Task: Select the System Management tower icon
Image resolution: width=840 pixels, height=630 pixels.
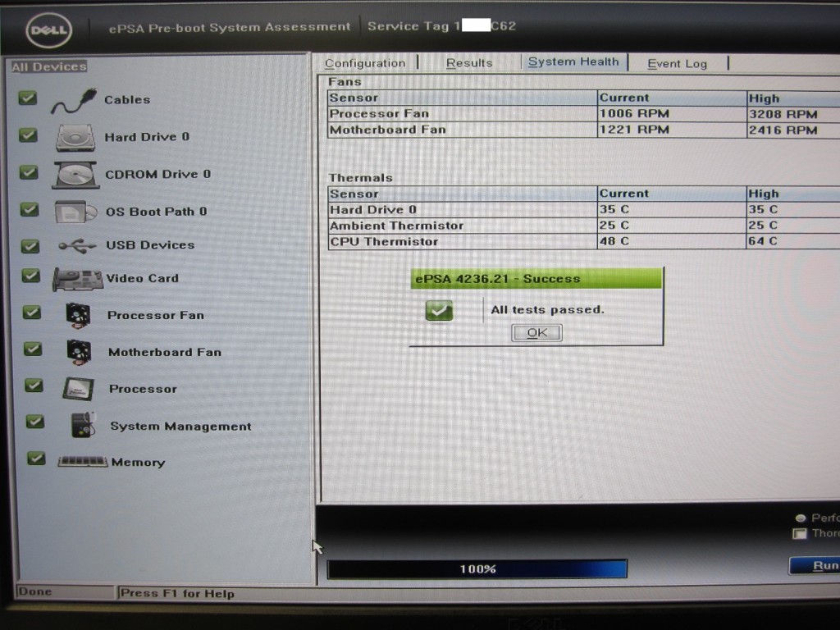Action: (x=83, y=426)
